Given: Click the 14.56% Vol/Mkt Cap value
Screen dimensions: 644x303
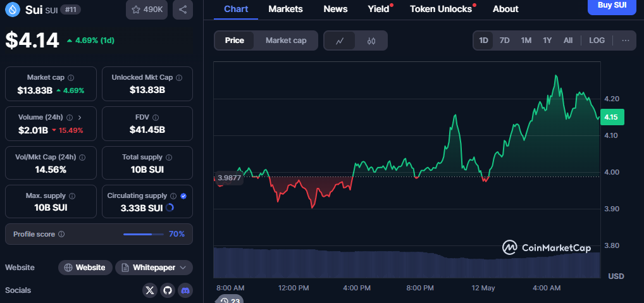Looking at the screenshot, I should click(x=51, y=170).
